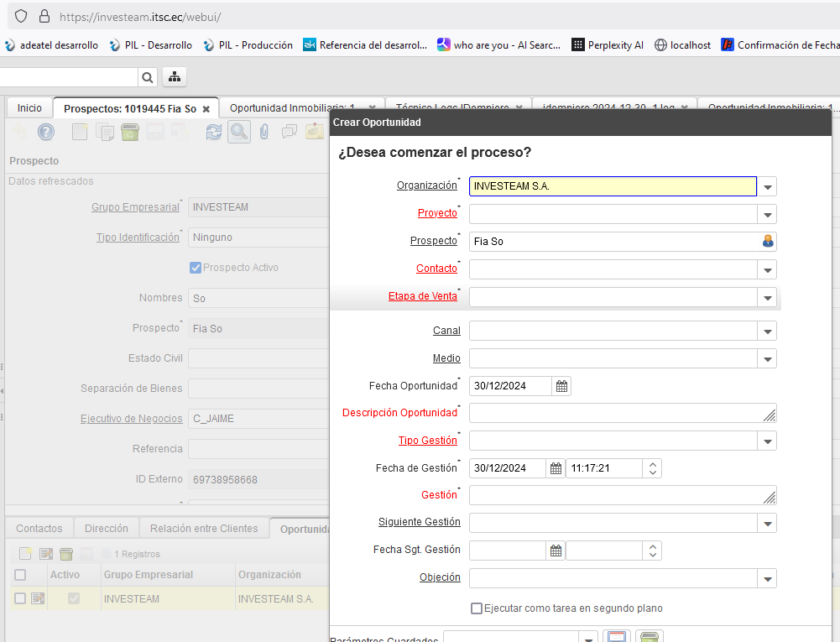Click the browser site lock icon

(x=44, y=16)
